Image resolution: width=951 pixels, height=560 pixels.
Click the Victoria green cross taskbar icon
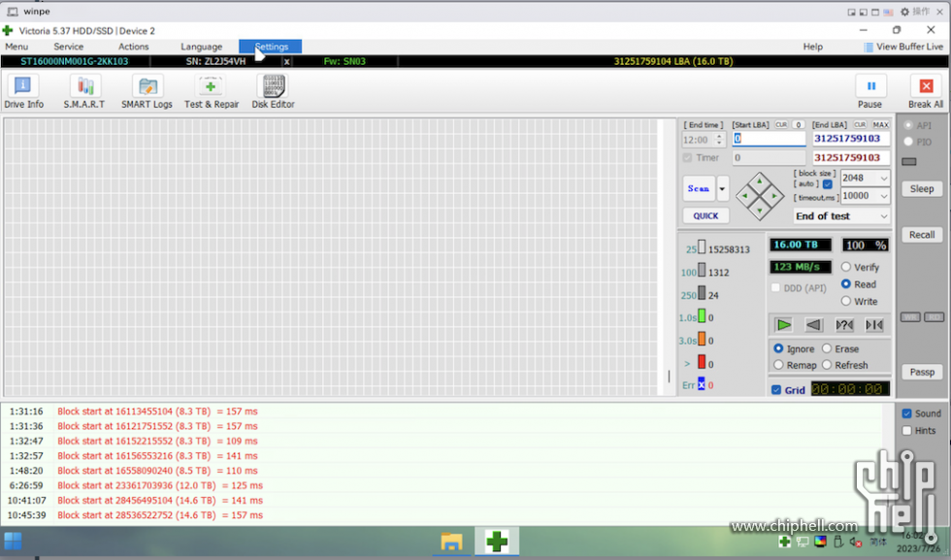497,542
